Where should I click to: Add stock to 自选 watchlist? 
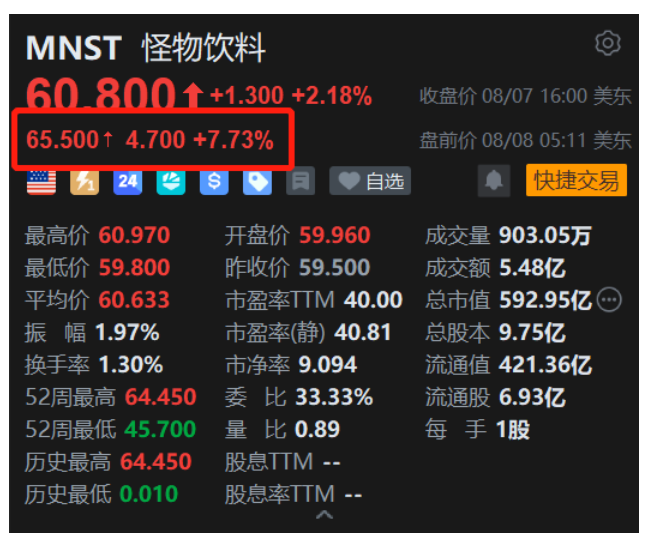tap(370, 181)
